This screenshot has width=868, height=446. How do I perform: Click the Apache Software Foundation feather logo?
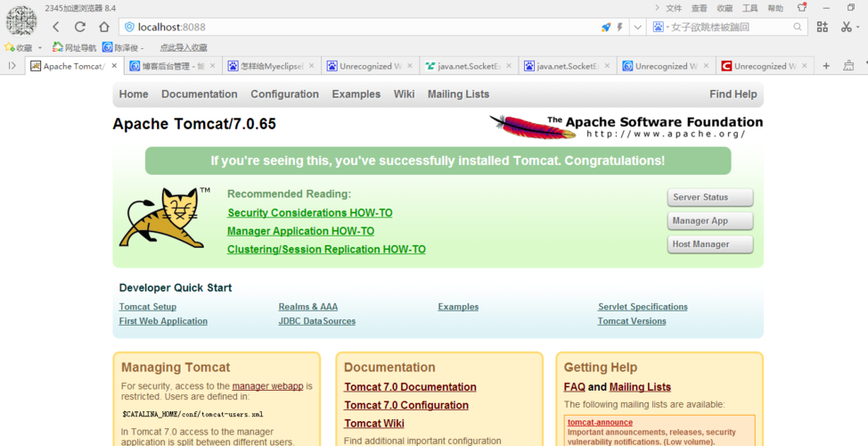point(626,127)
